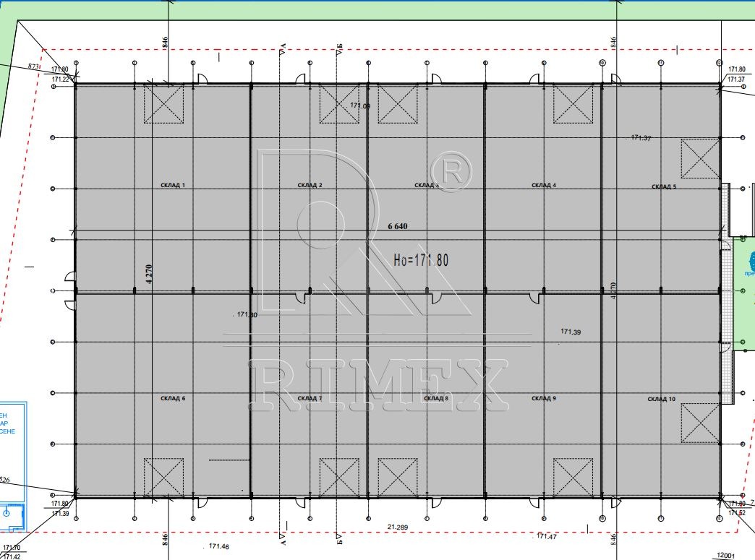Click the СКЛАД 5 room label
This screenshot has height=560, width=755.
pos(664,186)
